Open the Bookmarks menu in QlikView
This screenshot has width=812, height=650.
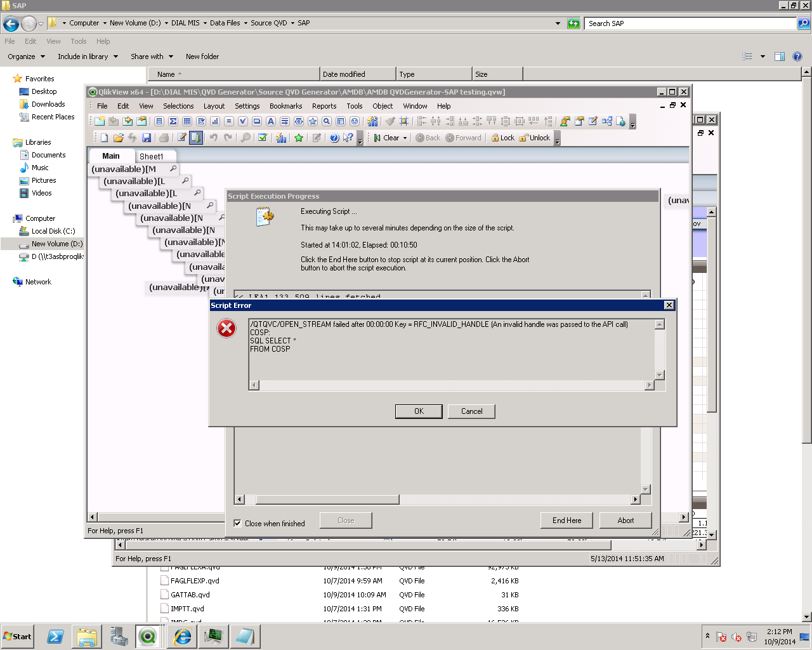[x=285, y=106]
